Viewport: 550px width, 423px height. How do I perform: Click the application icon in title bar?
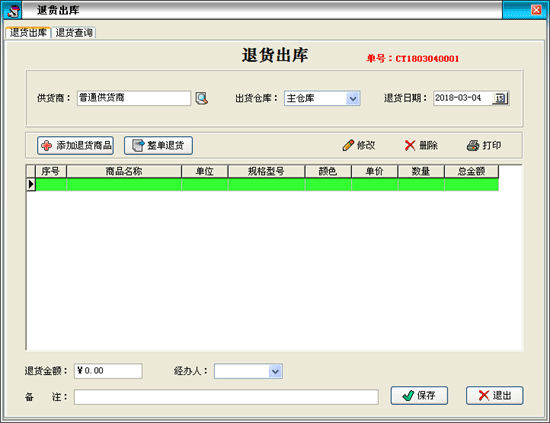click(13, 11)
